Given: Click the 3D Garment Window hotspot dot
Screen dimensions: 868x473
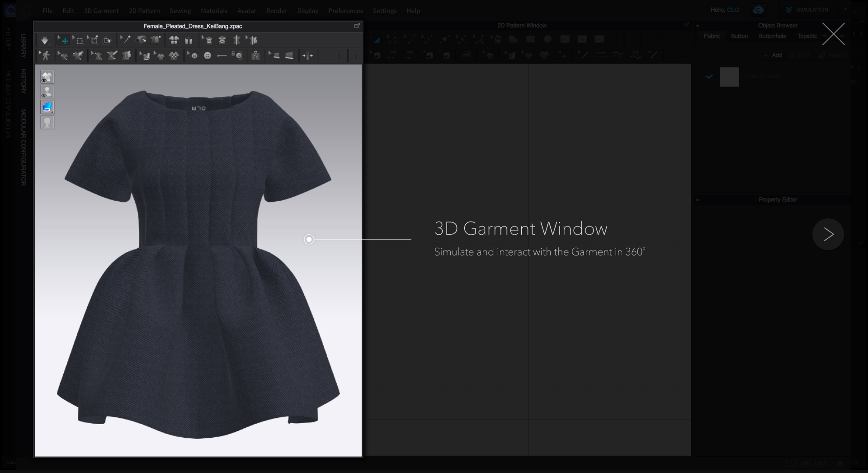Looking at the screenshot, I should [x=309, y=239].
